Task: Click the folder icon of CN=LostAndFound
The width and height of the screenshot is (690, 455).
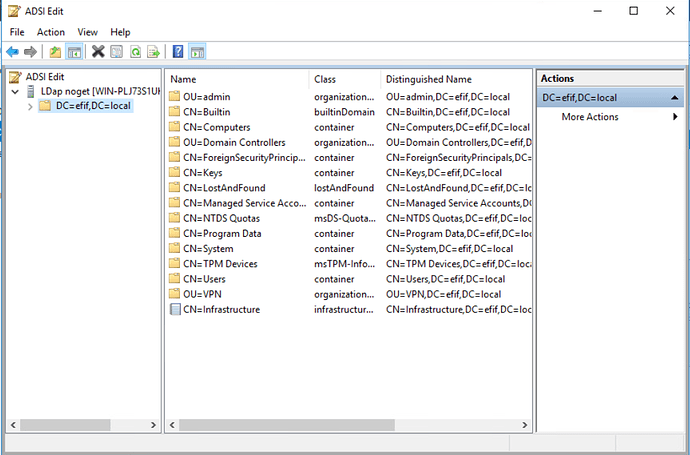Action: point(175,188)
